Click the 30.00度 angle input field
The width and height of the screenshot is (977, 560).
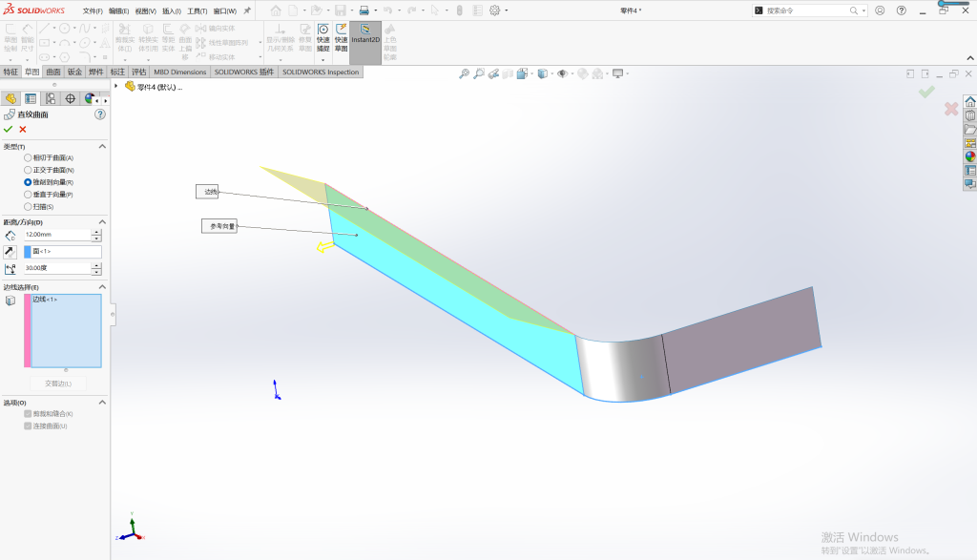(57, 268)
